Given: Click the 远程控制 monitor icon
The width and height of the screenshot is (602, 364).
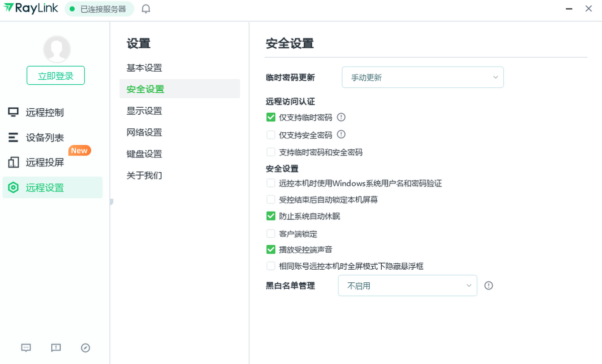Looking at the screenshot, I should pyautogui.click(x=14, y=112).
